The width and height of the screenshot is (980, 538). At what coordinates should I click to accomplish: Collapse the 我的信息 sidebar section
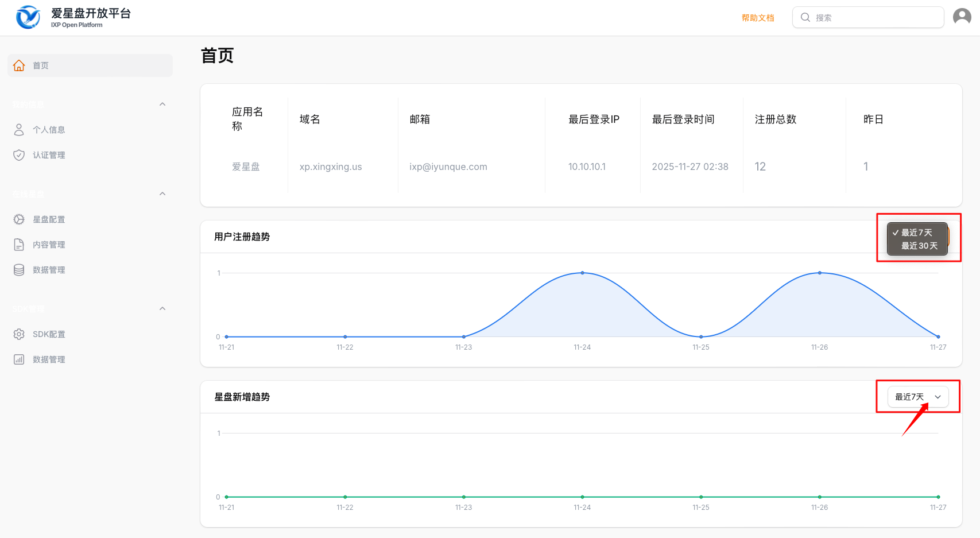(162, 104)
